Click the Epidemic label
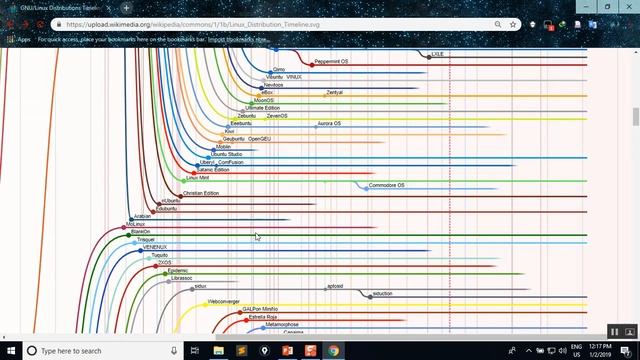Image resolution: width=640 pixels, height=360 pixels. coord(178,271)
